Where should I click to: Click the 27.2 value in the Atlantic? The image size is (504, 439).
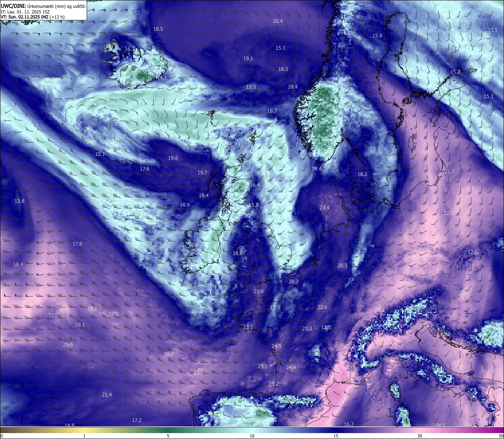[92, 308]
